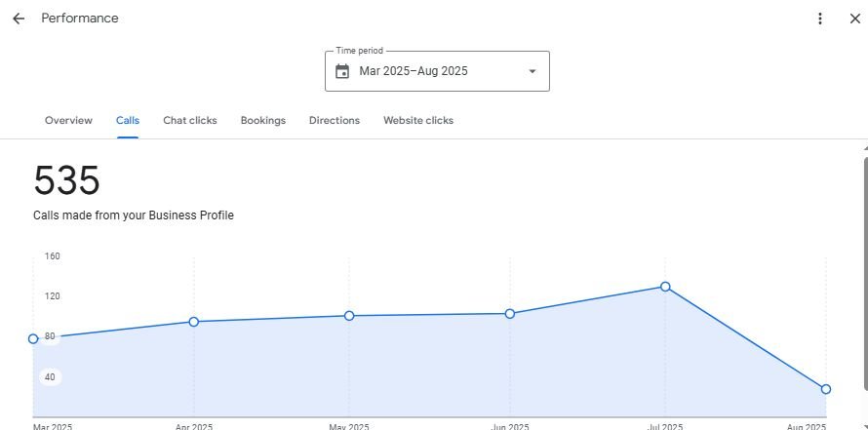Click the Jul 2025 peak data point
868x430 pixels.
pos(665,287)
